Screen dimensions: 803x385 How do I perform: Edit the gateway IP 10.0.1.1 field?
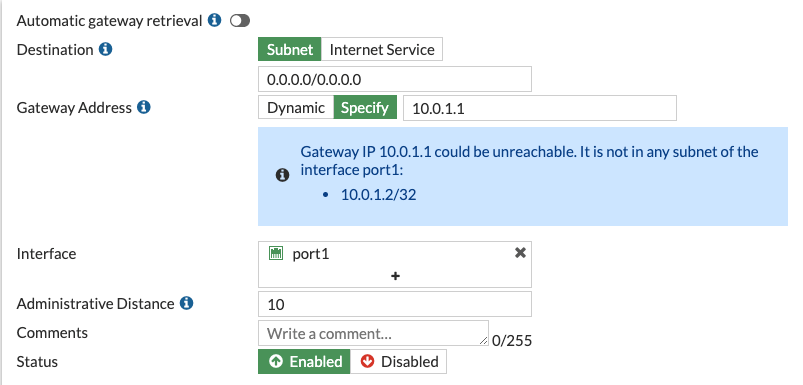(540, 108)
